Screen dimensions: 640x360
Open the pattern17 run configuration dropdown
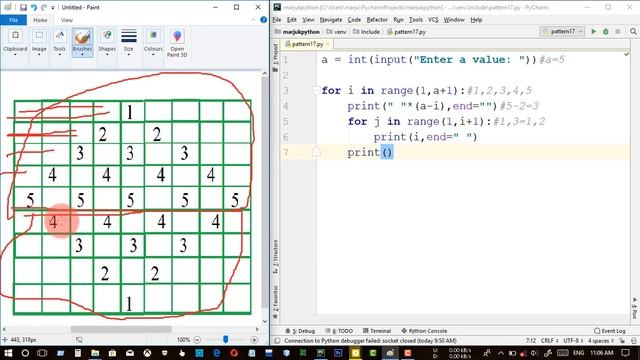click(x=563, y=31)
